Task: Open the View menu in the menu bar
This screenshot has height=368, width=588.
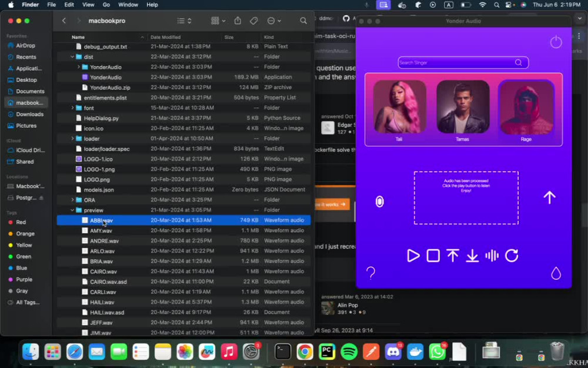Action: pos(88,5)
